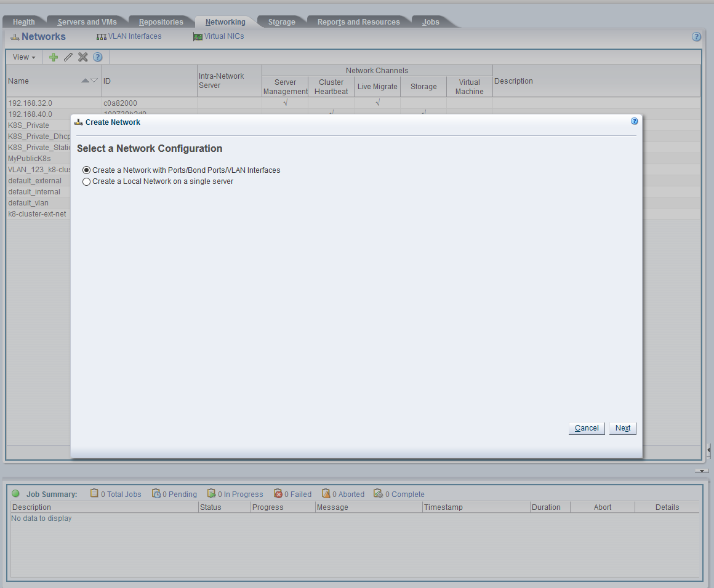Select Create a Network with Ports/Bond Ports/VLAN Interfaces
This screenshot has height=588, width=714.
[86, 170]
